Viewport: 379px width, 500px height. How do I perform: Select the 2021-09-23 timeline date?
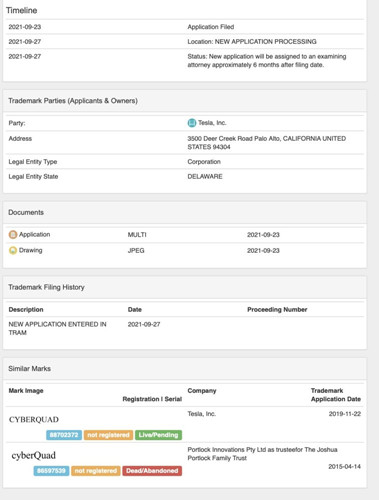point(25,27)
